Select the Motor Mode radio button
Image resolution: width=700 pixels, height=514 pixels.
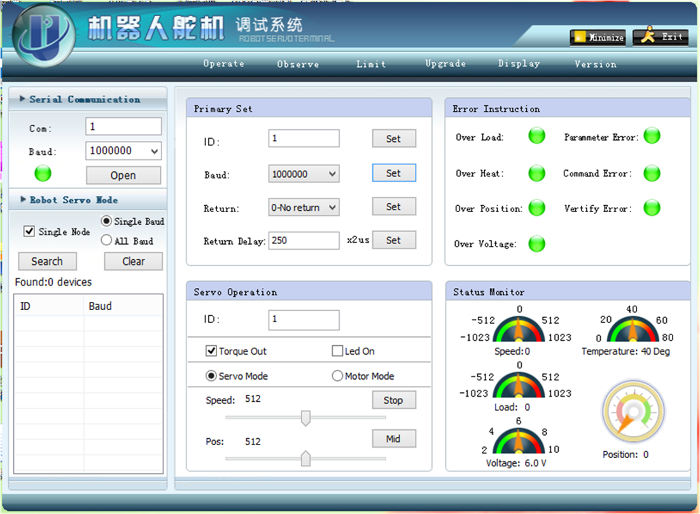coord(337,376)
